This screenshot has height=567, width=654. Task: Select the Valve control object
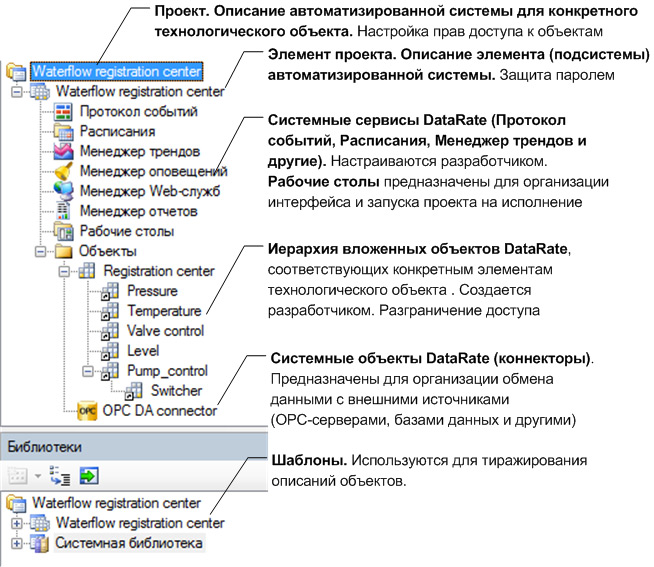(166, 331)
